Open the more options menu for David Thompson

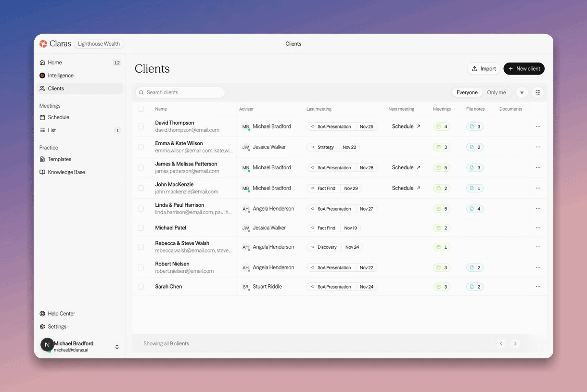click(x=538, y=126)
